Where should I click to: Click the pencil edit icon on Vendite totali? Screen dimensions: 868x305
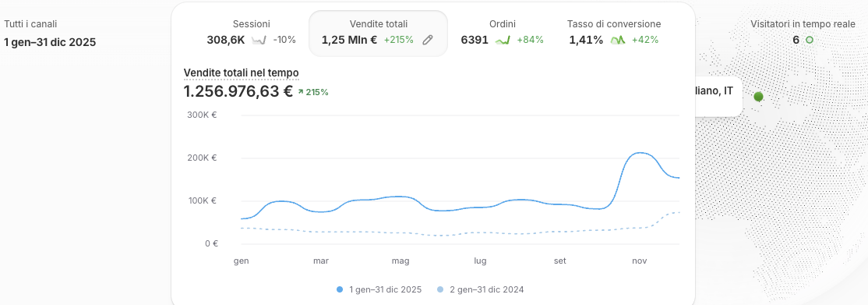coord(427,40)
